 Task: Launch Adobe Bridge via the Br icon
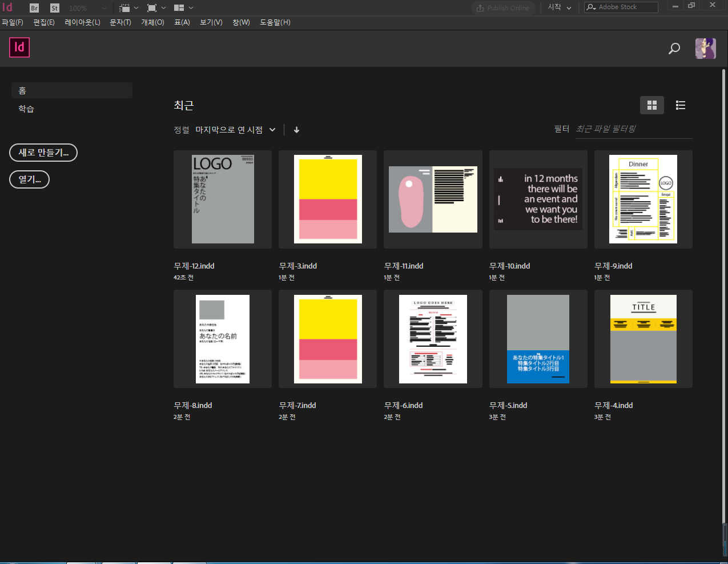pos(34,8)
